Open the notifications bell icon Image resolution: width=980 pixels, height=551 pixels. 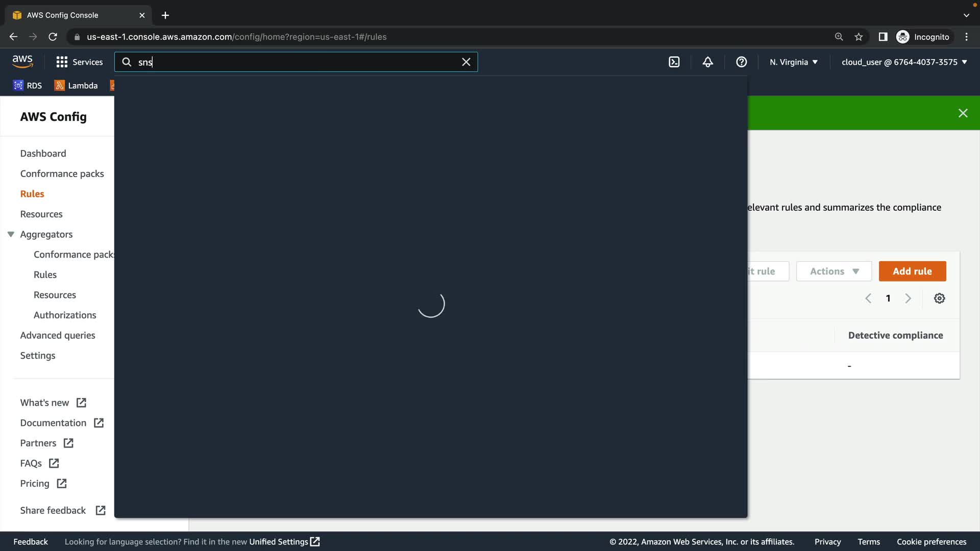point(707,62)
